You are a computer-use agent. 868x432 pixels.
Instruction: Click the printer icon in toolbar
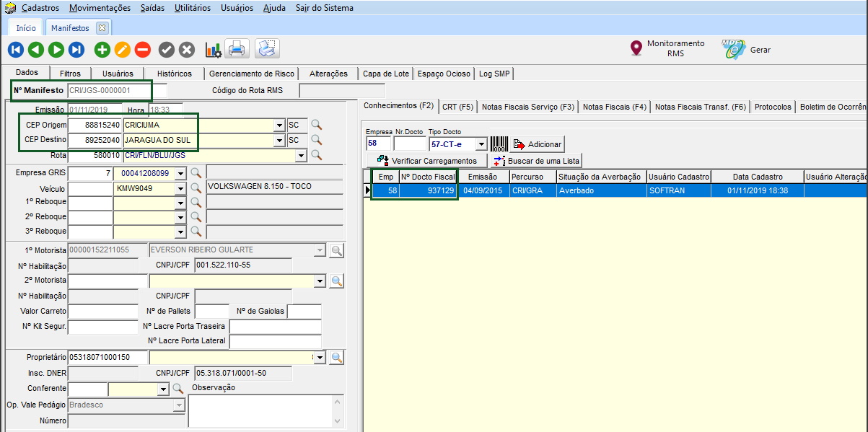coord(237,50)
